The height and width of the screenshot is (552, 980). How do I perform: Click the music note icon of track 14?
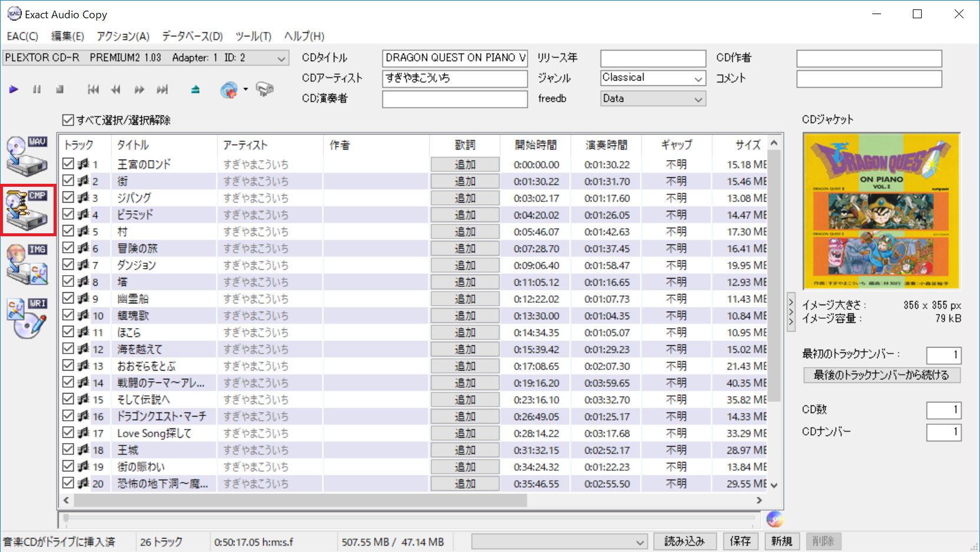pos(84,382)
